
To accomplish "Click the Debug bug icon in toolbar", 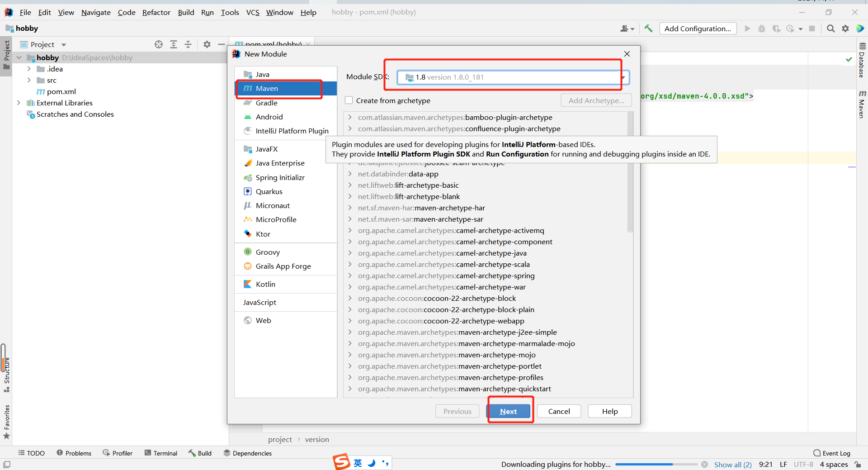I will [762, 28].
